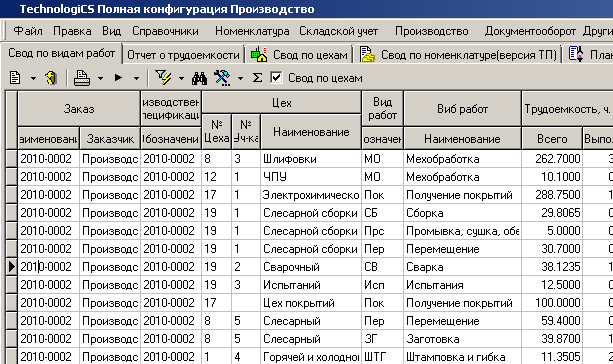Select the 'Штамповка и гибка' cell
613x364 pixels.
(462, 357)
